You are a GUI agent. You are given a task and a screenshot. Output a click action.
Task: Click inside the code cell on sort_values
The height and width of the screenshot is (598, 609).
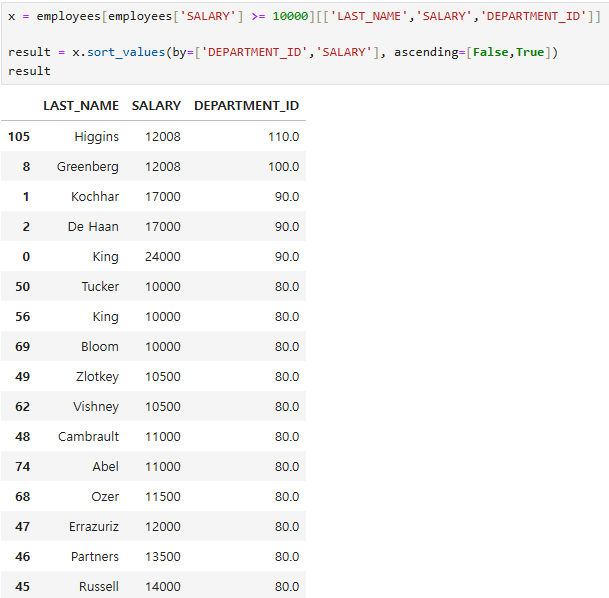coord(126,52)
